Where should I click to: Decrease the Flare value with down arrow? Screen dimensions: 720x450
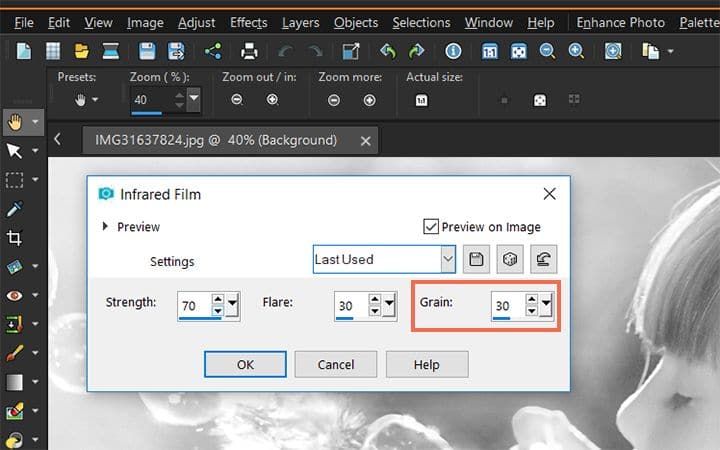(375, 311)
